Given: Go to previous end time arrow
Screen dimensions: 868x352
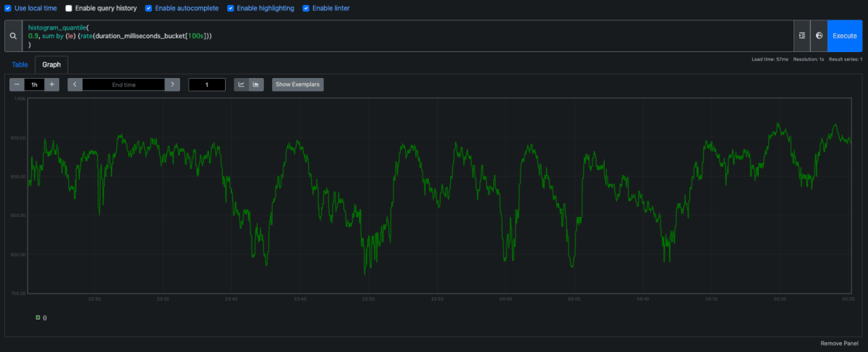Looking at the screenshot, I should tap(75, 85).
